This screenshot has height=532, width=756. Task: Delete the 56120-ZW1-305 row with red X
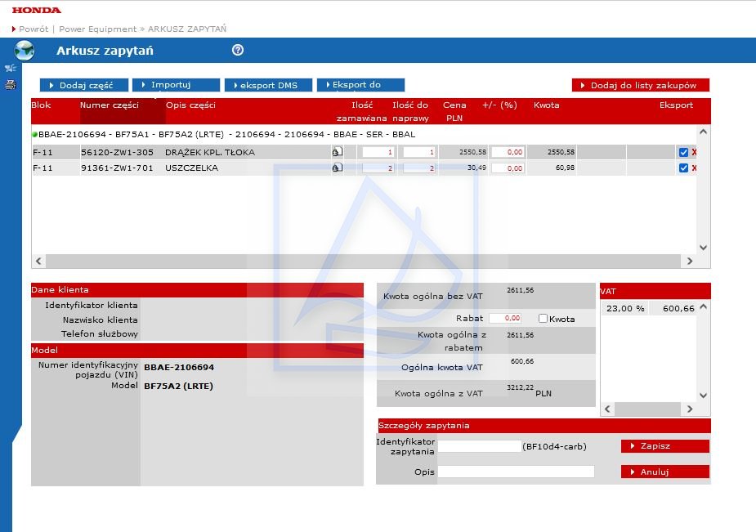[x=694, y=153]
